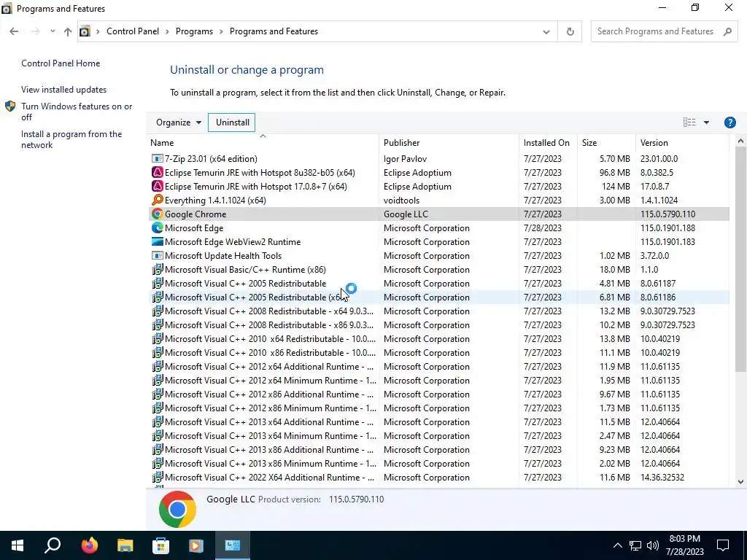747x560 pixels.
Task: Click the Uninstall button
Action: (232, 122)
